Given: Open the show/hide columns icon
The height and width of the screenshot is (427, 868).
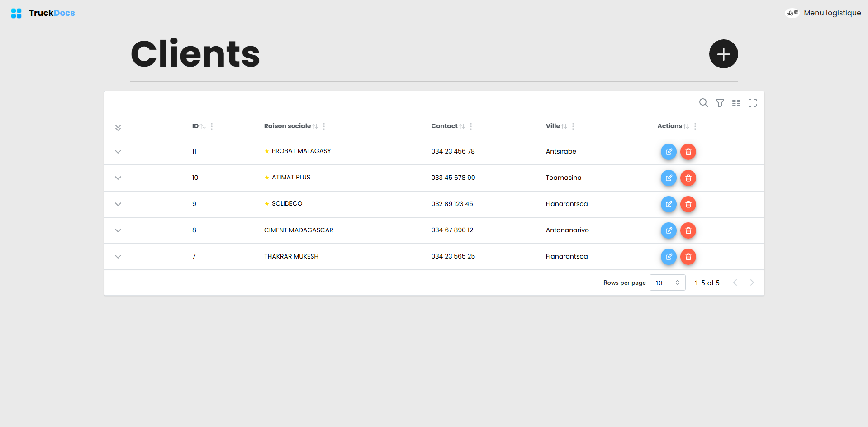Looking at the screenshot, I should pyautogui.click(x=736, y=103).
